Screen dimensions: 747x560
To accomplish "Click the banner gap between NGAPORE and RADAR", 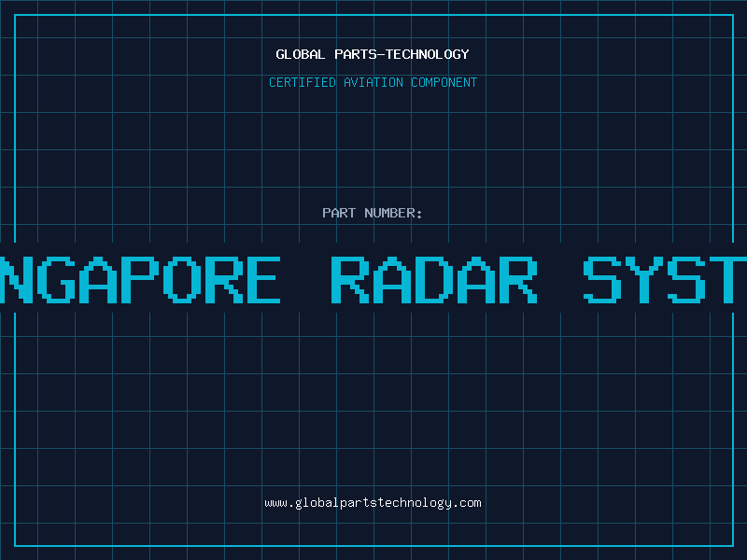I will 305,279.
